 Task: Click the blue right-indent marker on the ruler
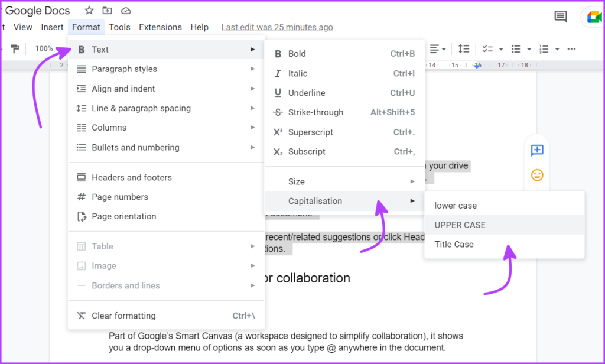[477, 66]
